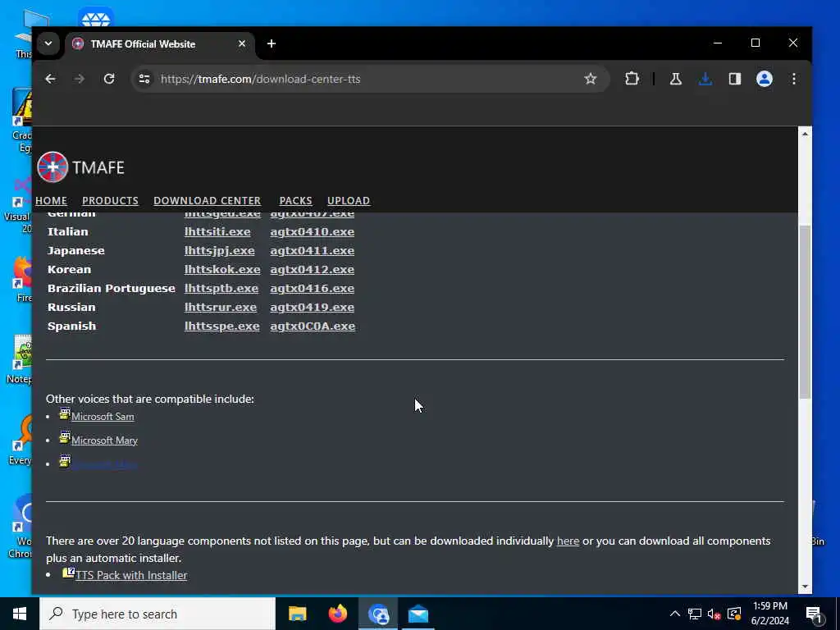This screenshot has width=840, height=630.
Task: Download agtx0419.exe for Russian
Action: coord(313,307)
